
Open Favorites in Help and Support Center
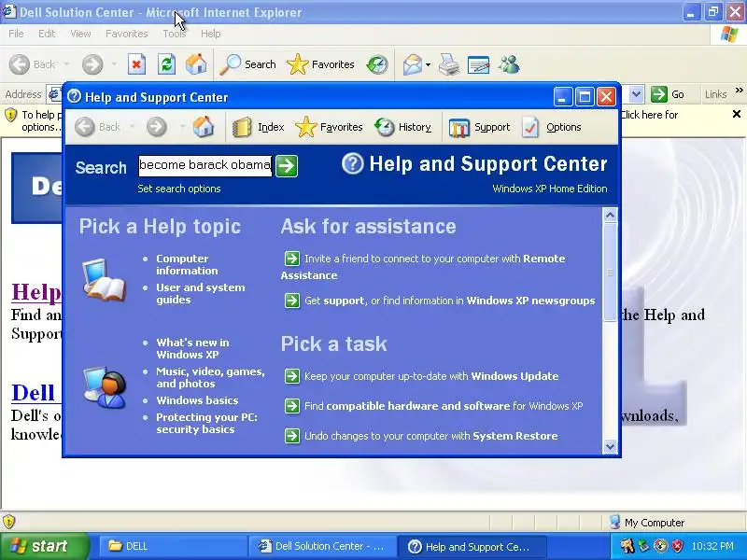click(x=329, y=127)
